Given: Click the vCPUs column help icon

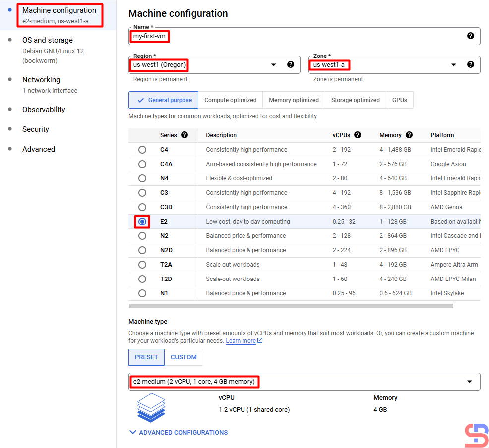Looking at the screenshot, I should tap(358, 135).
